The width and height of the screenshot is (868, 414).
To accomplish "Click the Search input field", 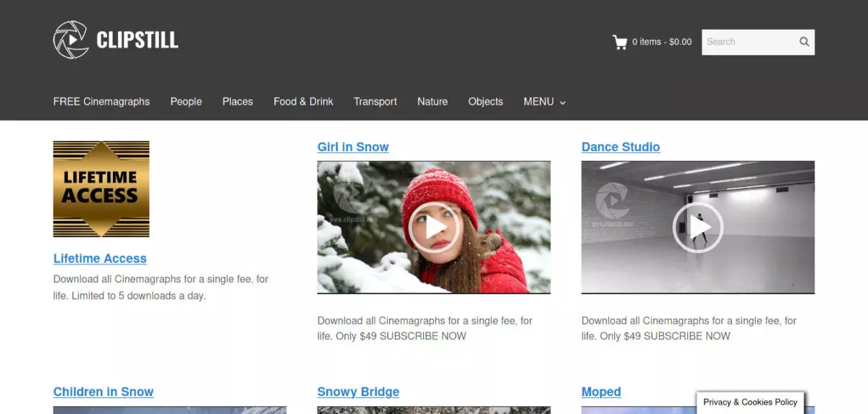I will pos(749,42).
